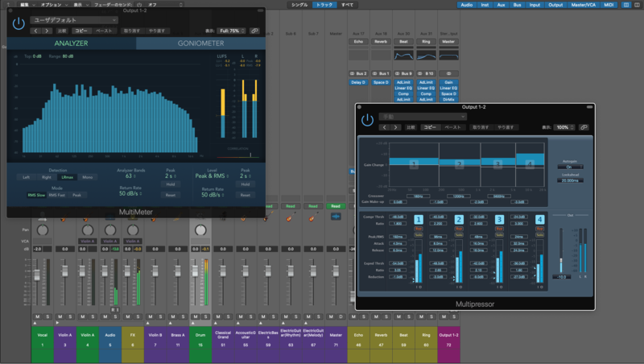
Task: Show Audio channels filter in mixer
Action: coord(466,5)
